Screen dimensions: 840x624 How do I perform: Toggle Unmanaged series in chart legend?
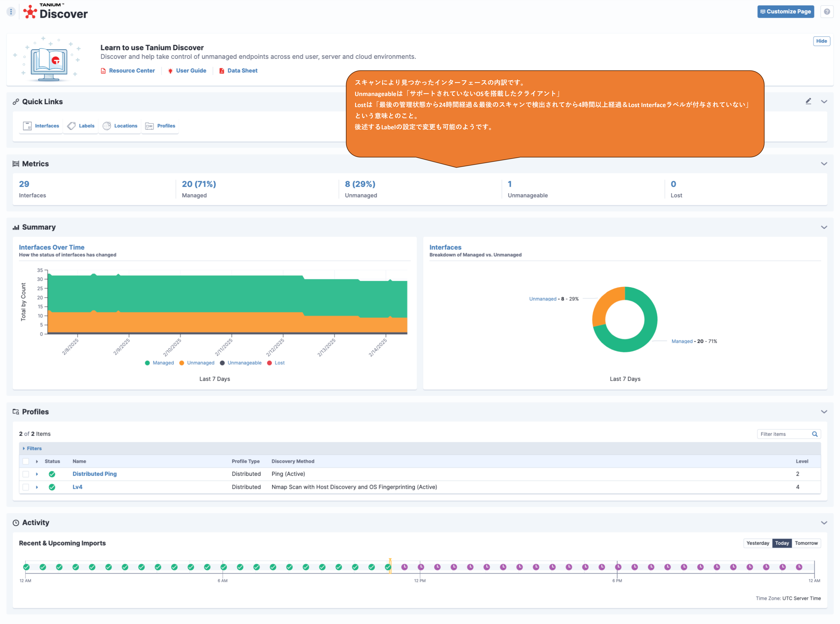tap(197, 363)
